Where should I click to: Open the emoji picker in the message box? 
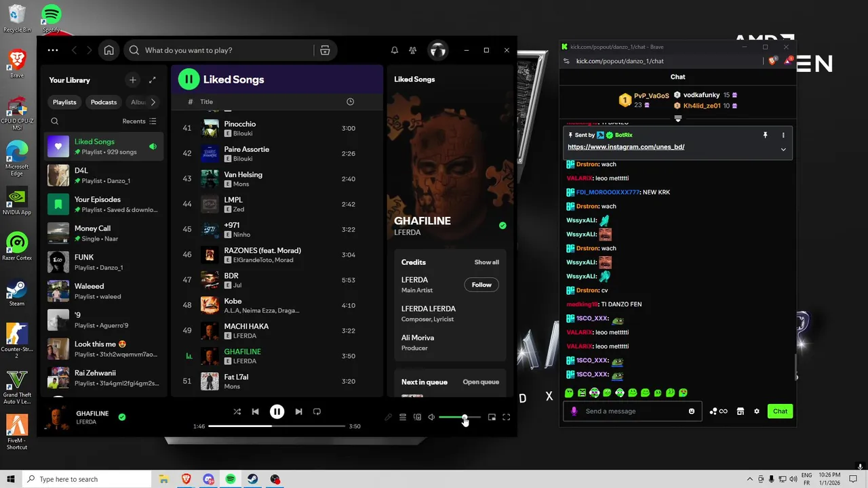[x=692, y=411]
